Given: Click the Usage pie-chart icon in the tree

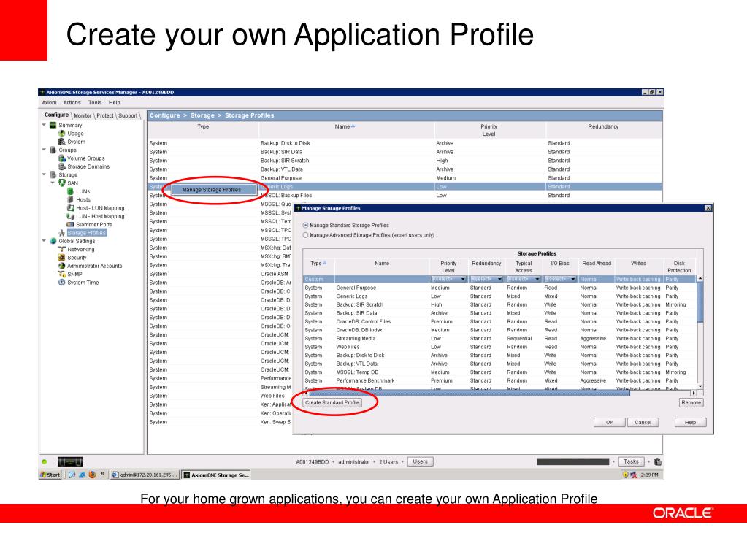Looking at the screenshot, I should click(x=61, y=134).
